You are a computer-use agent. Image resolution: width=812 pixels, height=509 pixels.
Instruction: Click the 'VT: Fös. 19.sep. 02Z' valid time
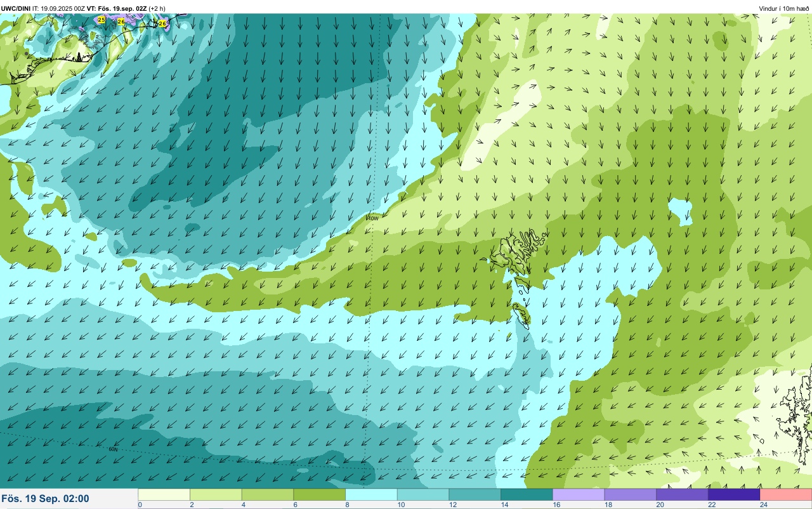(x=117, y=9)
